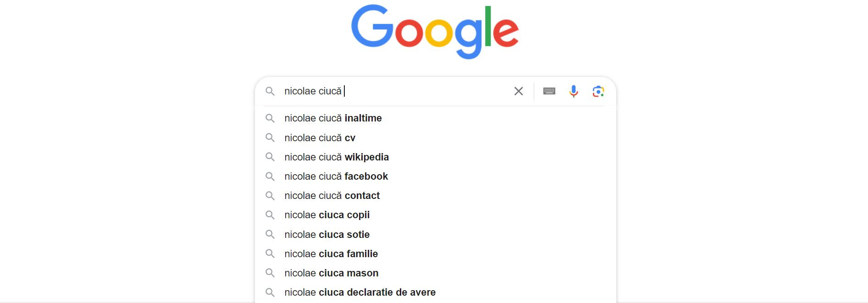Select suggestion 'nicolae ciucă inaltime'
Viewport: 868px width, 303px height.
pyautogui.click(x=333, y=118)
